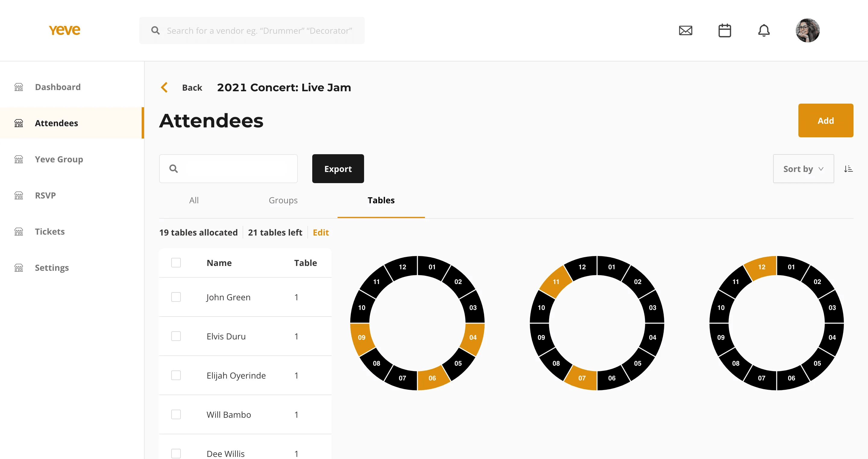Click the notifications bell icon
Image resolution: width=868 pixels, height=459 pixels.
[763, 31]
